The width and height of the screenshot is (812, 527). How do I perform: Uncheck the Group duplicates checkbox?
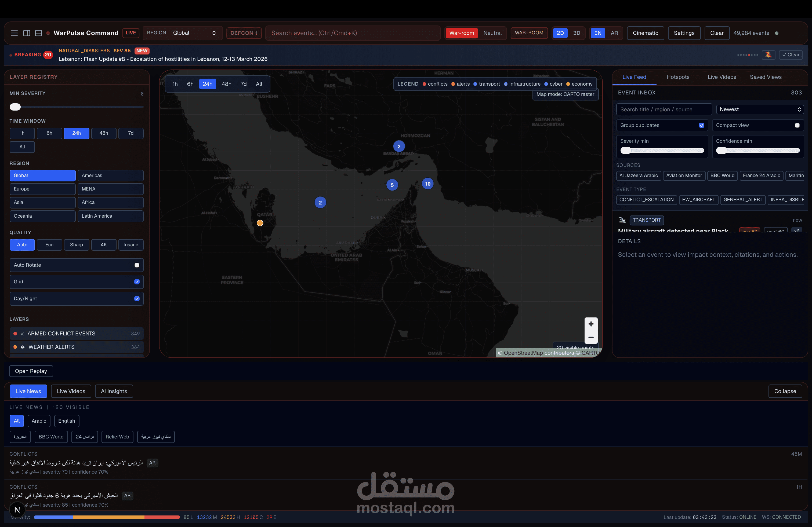(701, 125)
